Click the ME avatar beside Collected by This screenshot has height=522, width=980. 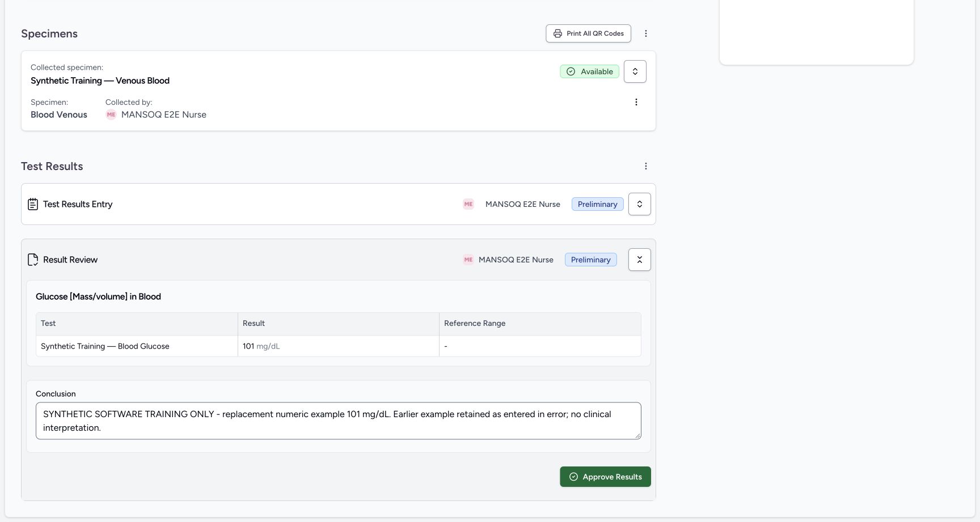111,114
